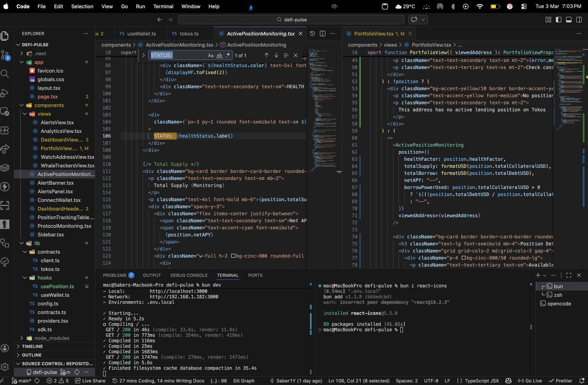Switch to the tokos.ts tab
Image resolution: width=588 pixels, height=385 pixels.
189,34
